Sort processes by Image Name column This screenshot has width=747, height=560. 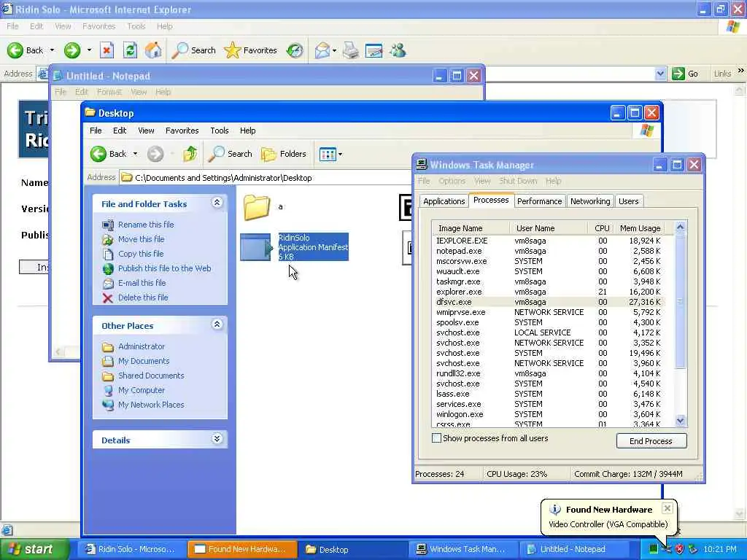(x=471, y=228)
